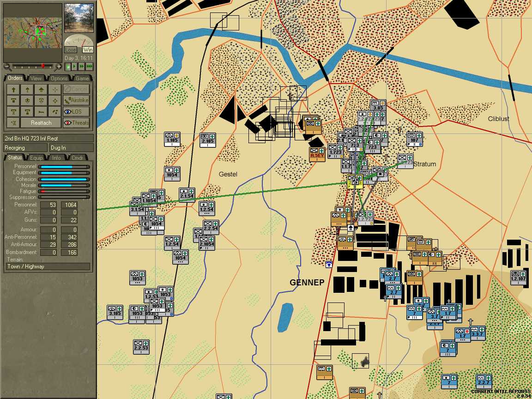Viewport: 532px width, 399px height.
Task: Switch to the View tab
Action: tap(36, 79)
